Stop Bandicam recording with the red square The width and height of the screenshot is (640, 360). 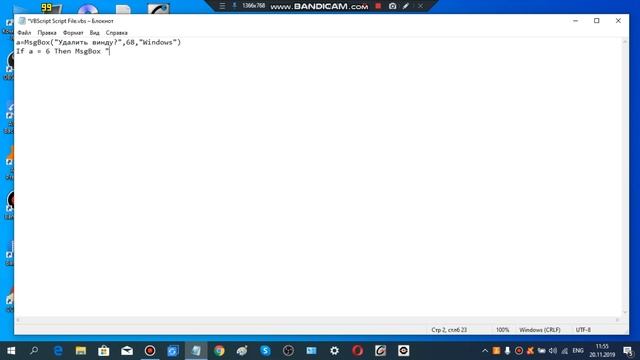(378, 6)
